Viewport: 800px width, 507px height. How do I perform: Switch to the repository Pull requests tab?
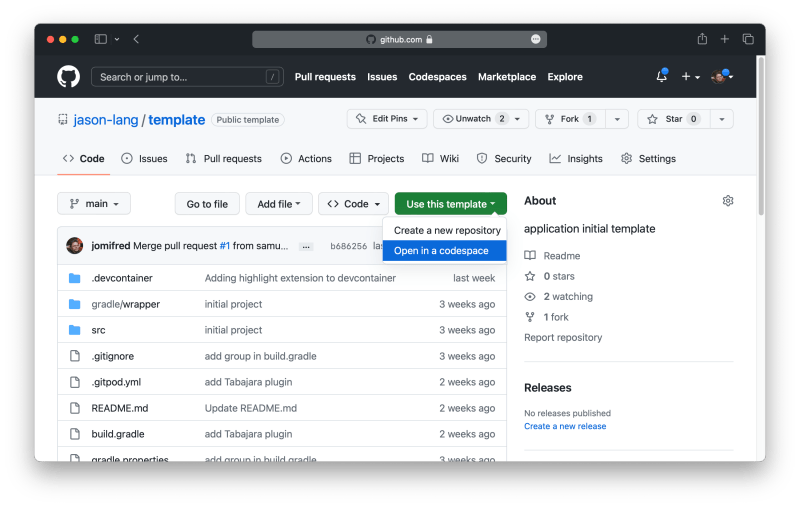(223, 159)
